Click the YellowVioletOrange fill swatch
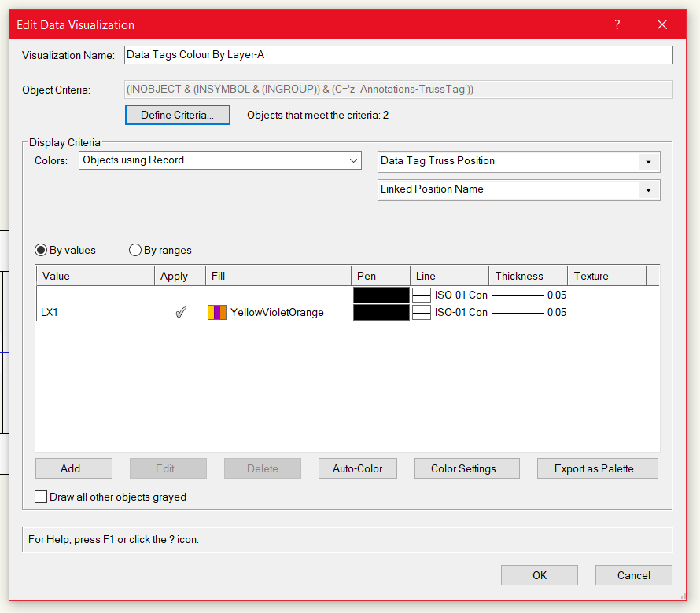 [216, 312]
